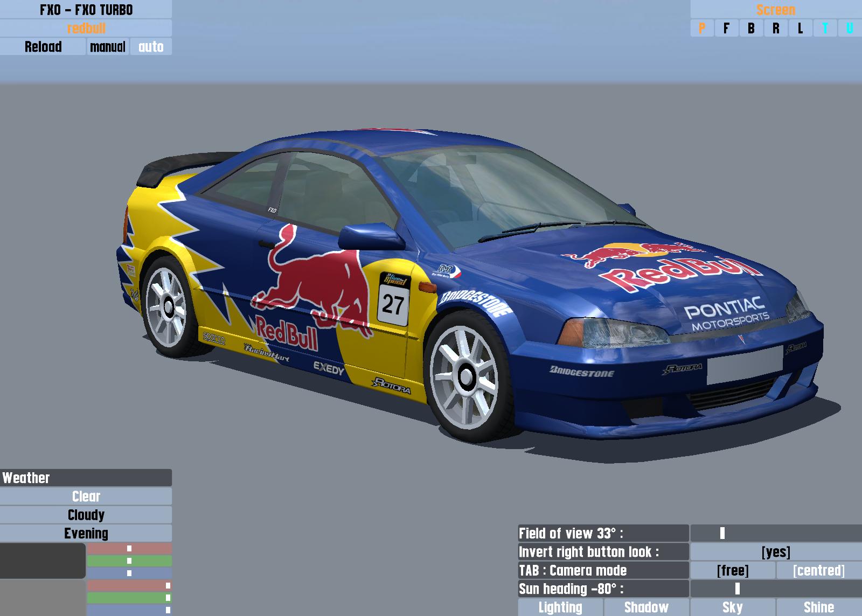
Task: Switch skin reload mode to auto
Action: [151, 46]
